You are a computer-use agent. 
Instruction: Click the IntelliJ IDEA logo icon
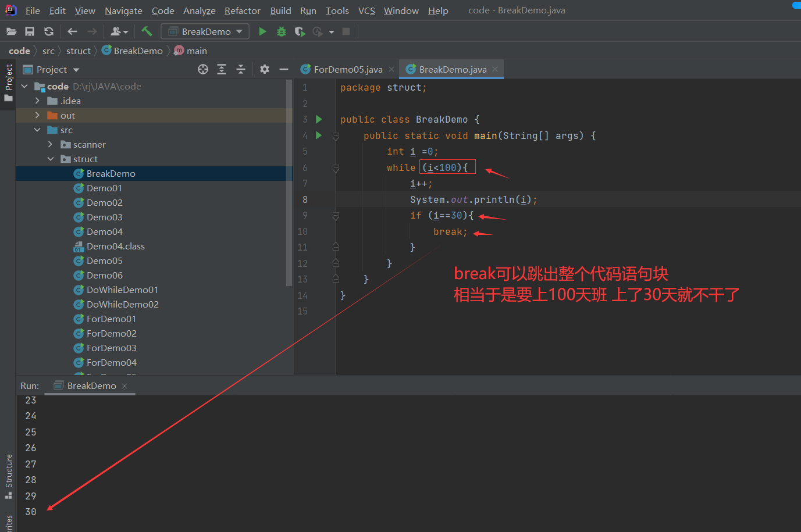tap(10, 10)
